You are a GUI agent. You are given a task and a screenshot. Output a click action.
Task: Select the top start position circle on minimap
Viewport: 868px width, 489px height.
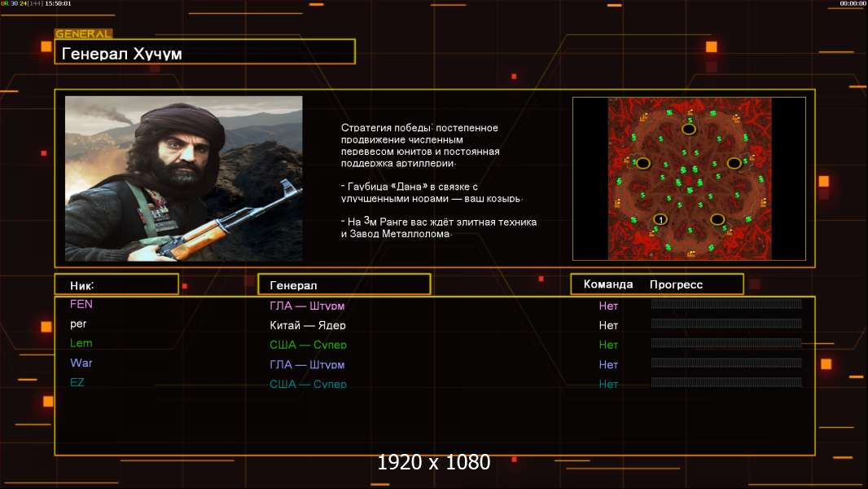tap(689, 128)
